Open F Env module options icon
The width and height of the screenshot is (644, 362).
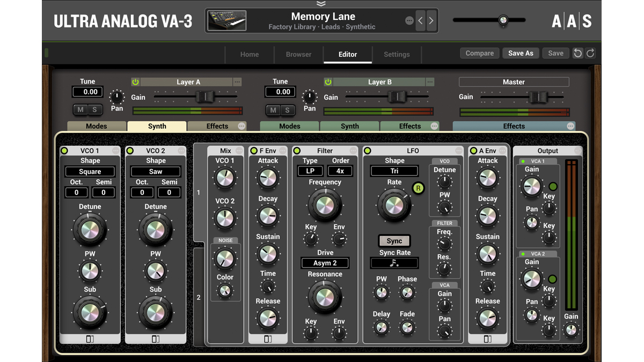283,151
